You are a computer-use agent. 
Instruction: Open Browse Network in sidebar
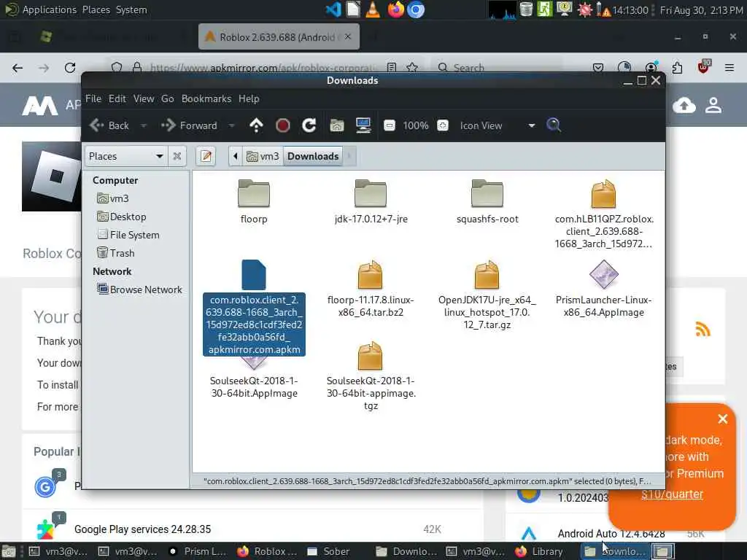pos(139,289)
